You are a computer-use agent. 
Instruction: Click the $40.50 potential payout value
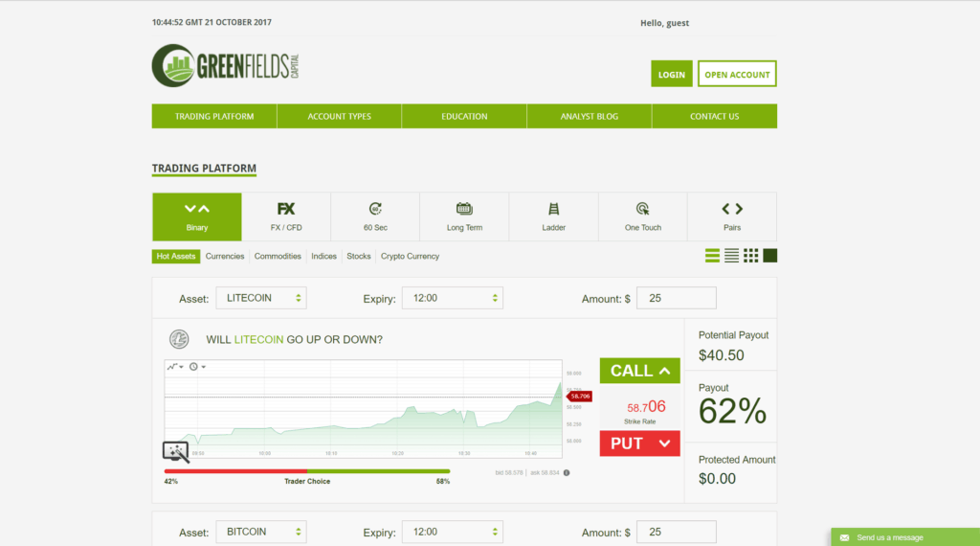(x=722, y=355)
